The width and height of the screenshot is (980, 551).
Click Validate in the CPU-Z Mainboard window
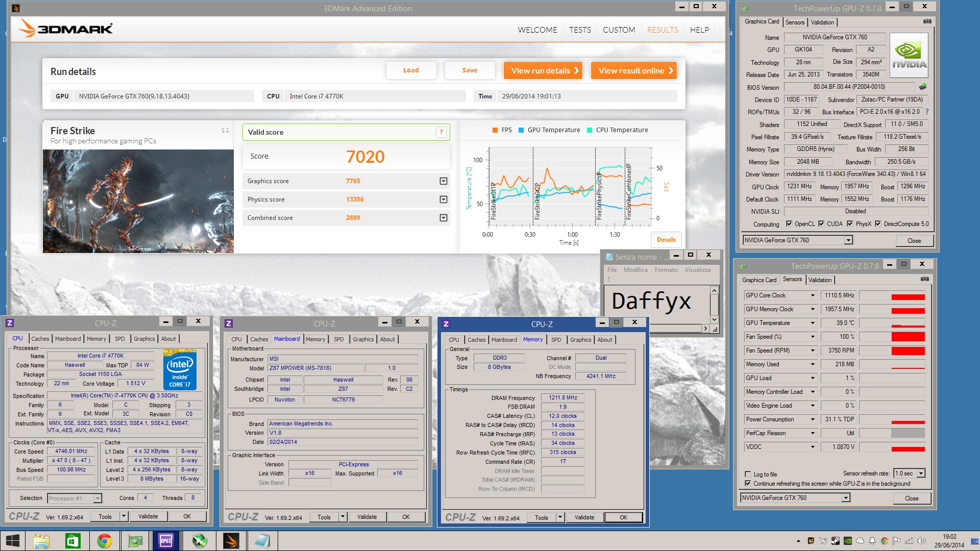click(x=367, y=517)
